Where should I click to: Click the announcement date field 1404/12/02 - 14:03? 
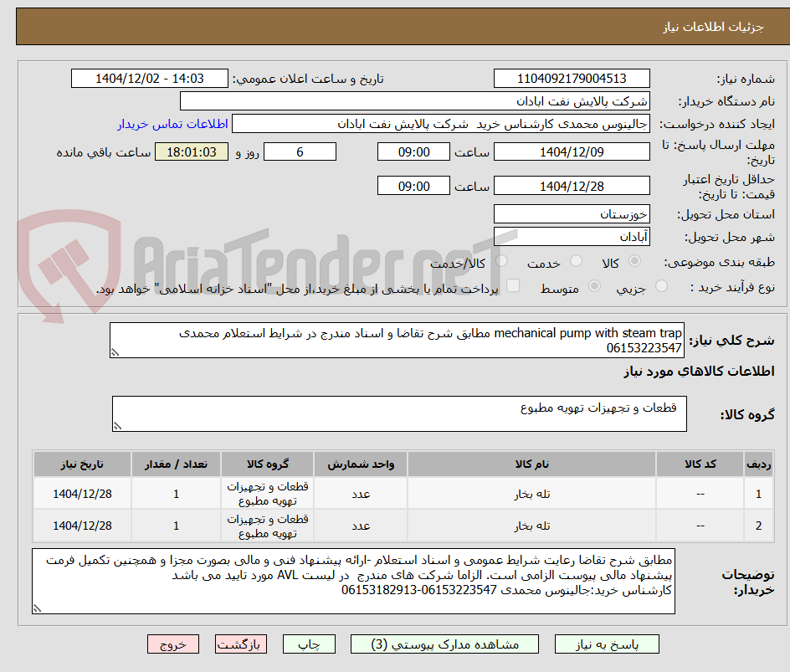pyautogui.click(x=150, y=79)
